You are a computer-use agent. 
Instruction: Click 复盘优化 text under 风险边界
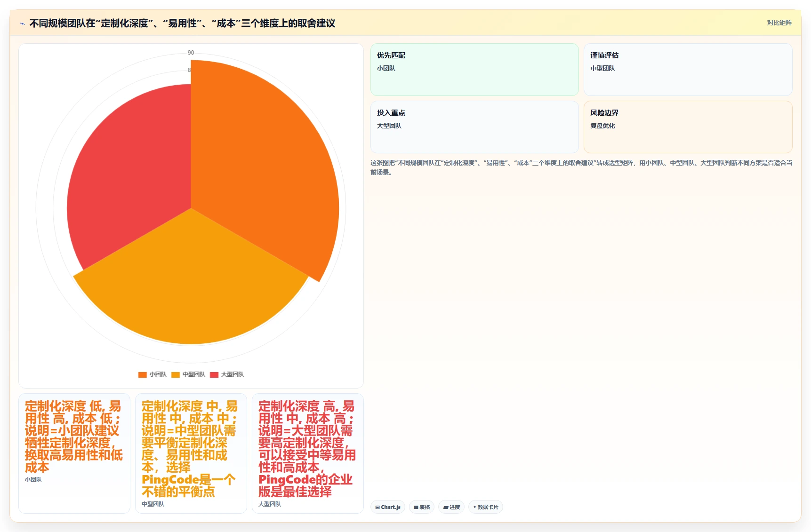tap(602, 126)
